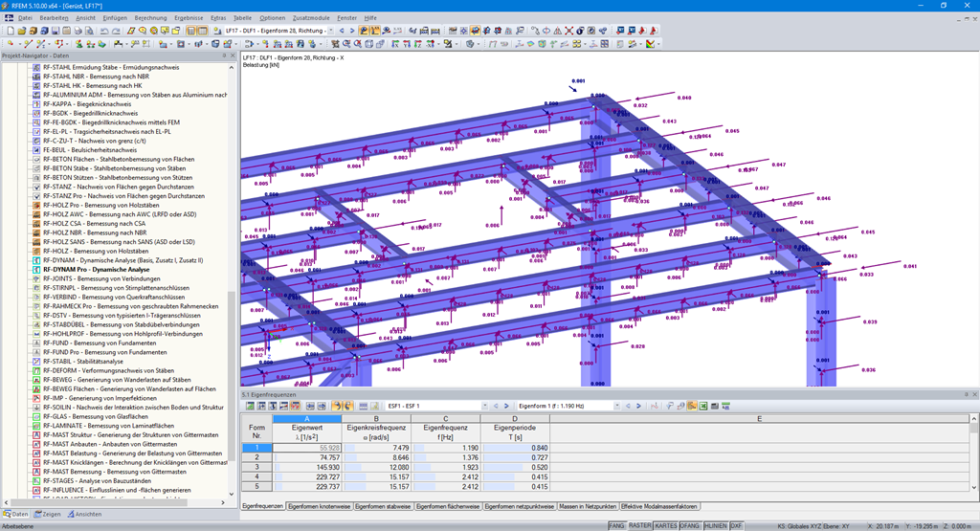Toggle the highlighted table filter icon
Image resolution: width=980 pixels, height=531 pixels.
pos(691,406)
